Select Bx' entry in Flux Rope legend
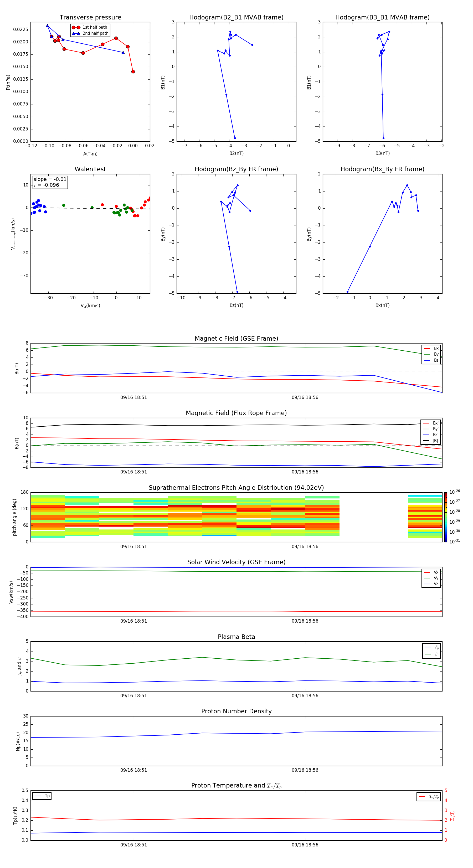 click(x=431, y=423)
